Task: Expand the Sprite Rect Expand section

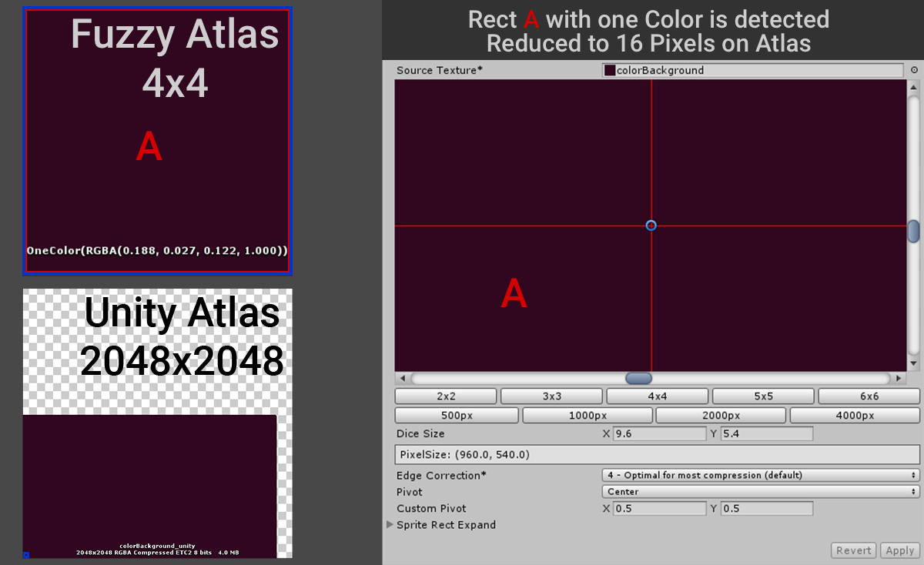Action: 390,525
